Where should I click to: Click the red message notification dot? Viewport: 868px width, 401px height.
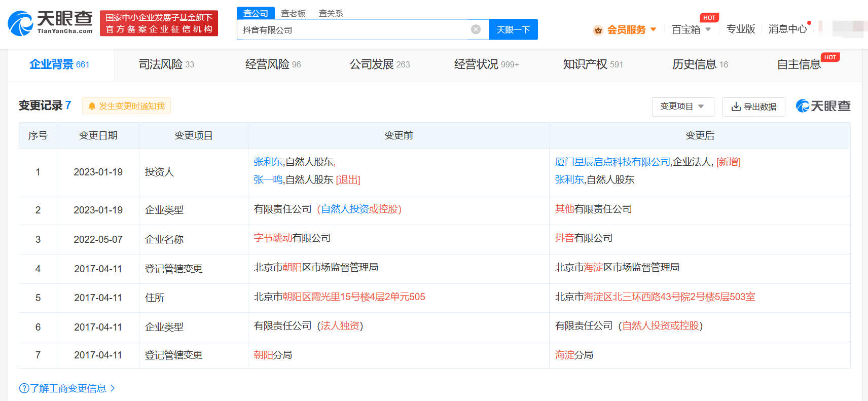[x=809, y=23]
